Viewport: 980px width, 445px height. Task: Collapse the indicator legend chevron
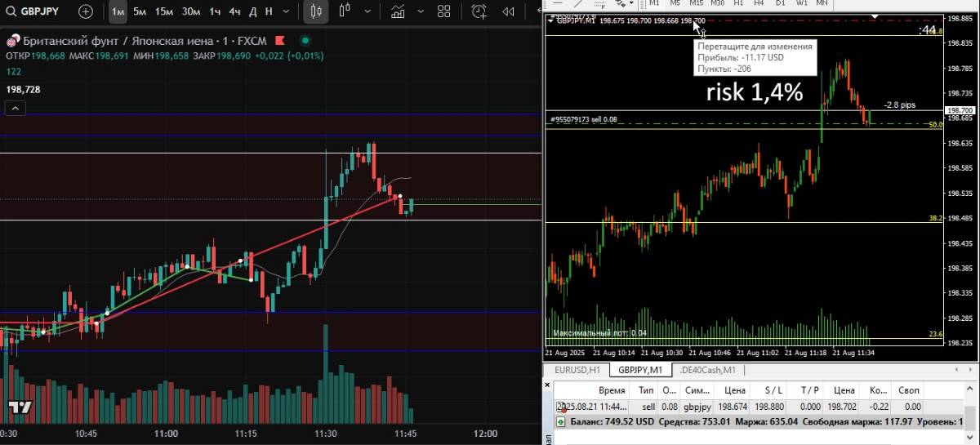pyautogui.click(x=16, y=108)
